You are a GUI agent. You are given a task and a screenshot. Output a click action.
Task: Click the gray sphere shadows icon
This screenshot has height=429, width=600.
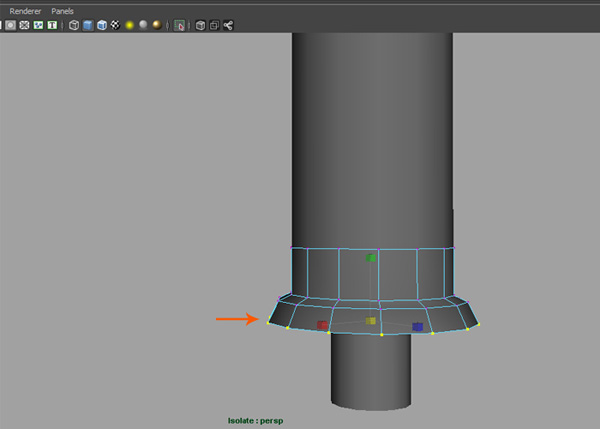click(x=143, y=25)
